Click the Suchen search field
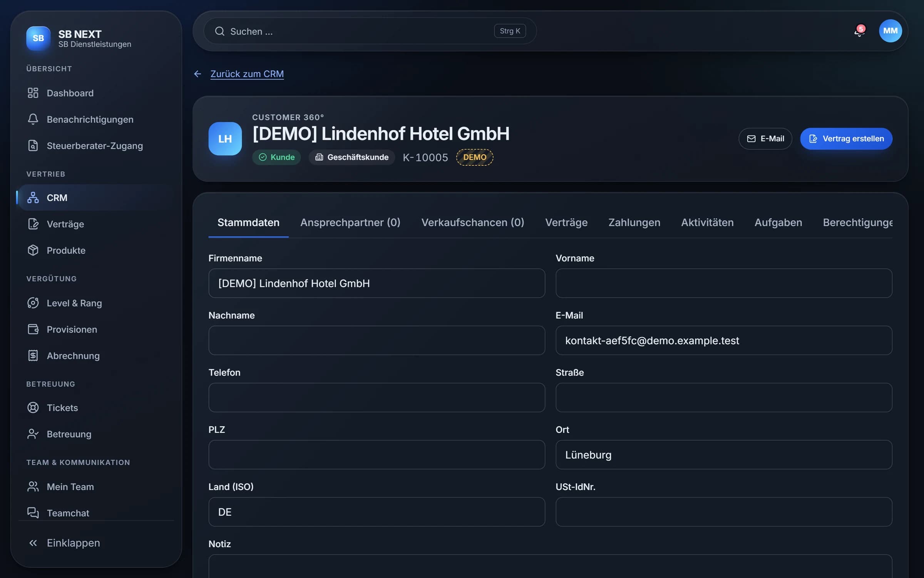The height and width of the screenshot is (578, 924). [370, 31]
